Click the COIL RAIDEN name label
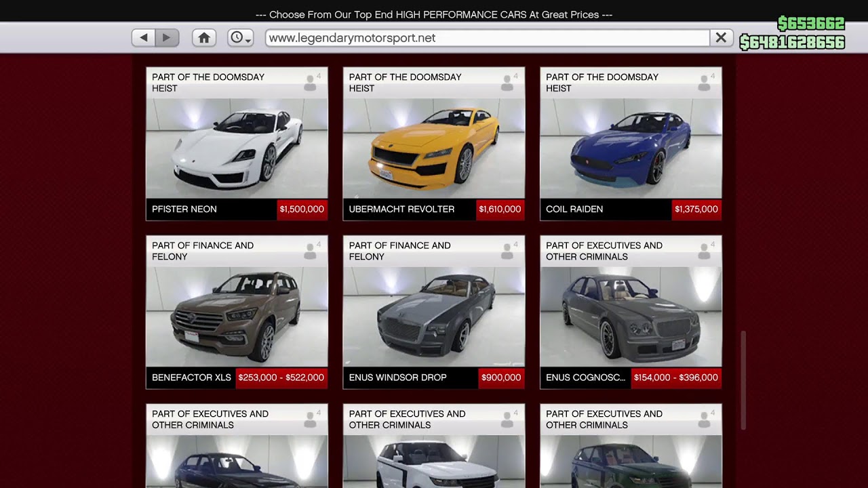This screenshot has width=868, height=488. (x=574, y=209)
